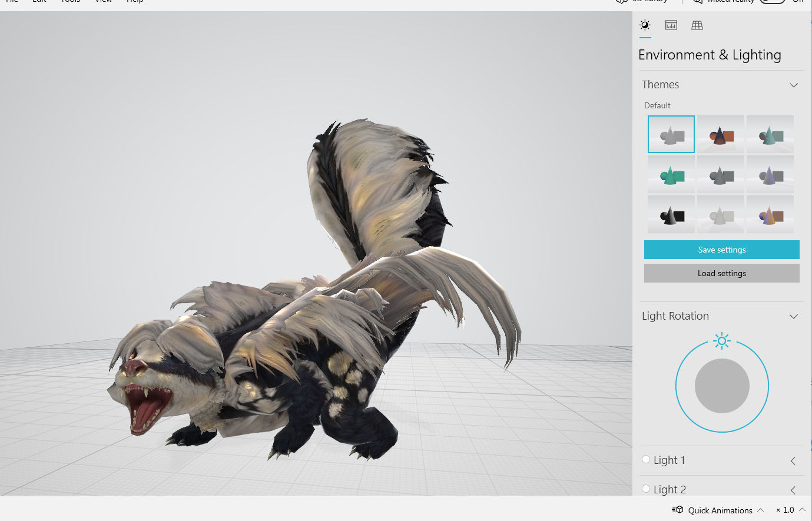The width and height of the screenshot is (812, 521).
Task: Select the pale white lighting theme thumbnail
Action: 721,214
